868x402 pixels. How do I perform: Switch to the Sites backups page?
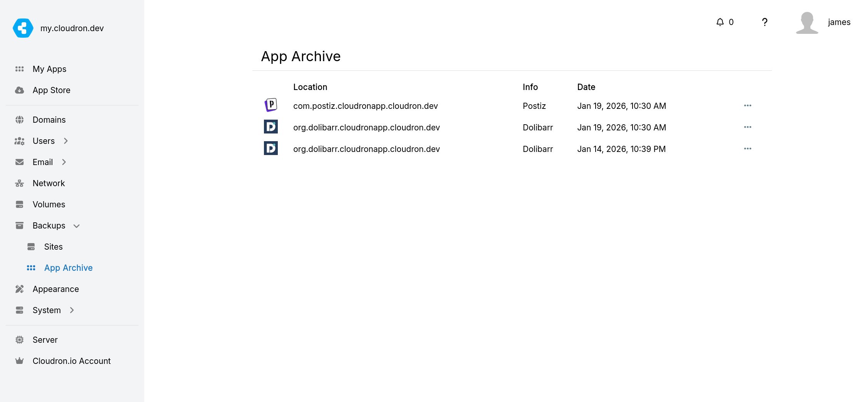[53, 247]
